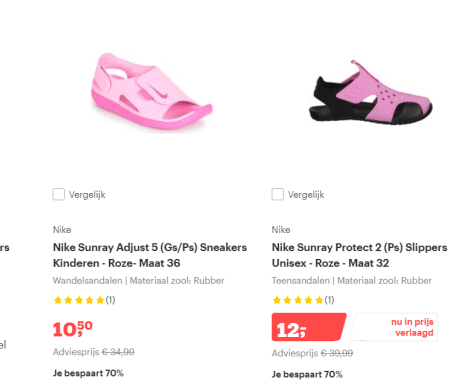Click star rating of Sunray Protect 2
The width and height of the screenshot is (475, 386).
tap(298, 300)
